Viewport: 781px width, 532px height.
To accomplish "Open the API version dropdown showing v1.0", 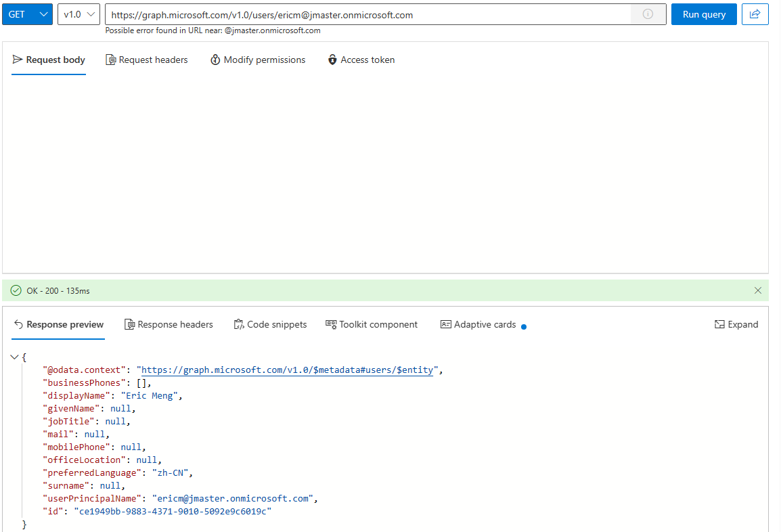I will pos(77,14).
